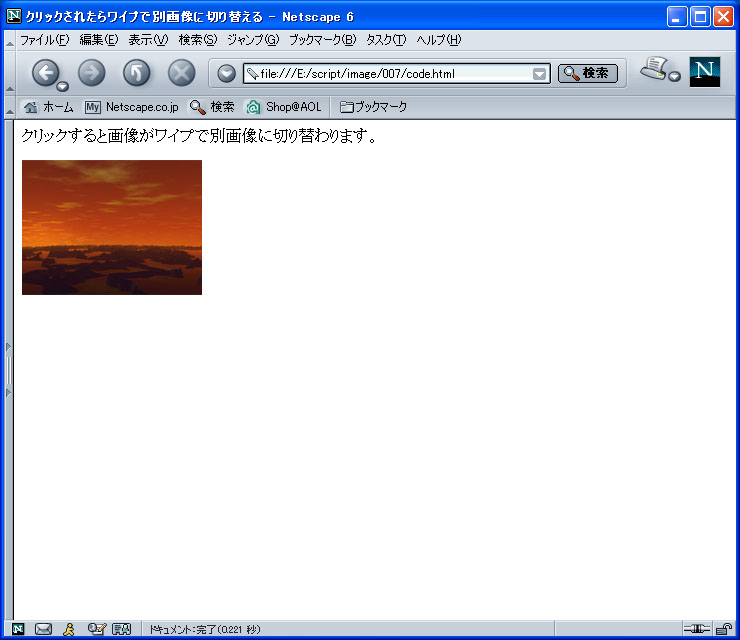Image resolution: width=740 pixels, height=640 pixels.
Task: Open the タスク(T) menu
Action: click(386, 40)
